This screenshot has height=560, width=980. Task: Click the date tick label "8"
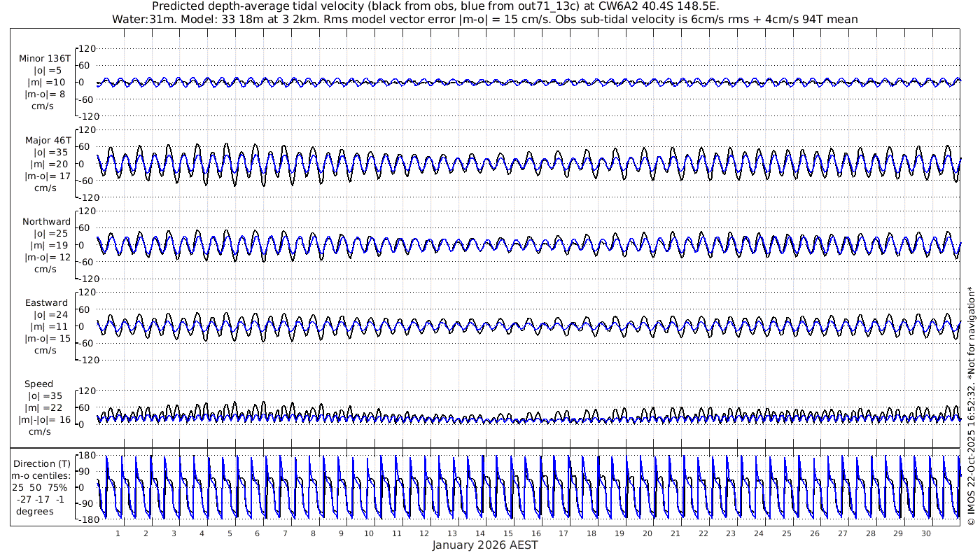pos(313,533)
